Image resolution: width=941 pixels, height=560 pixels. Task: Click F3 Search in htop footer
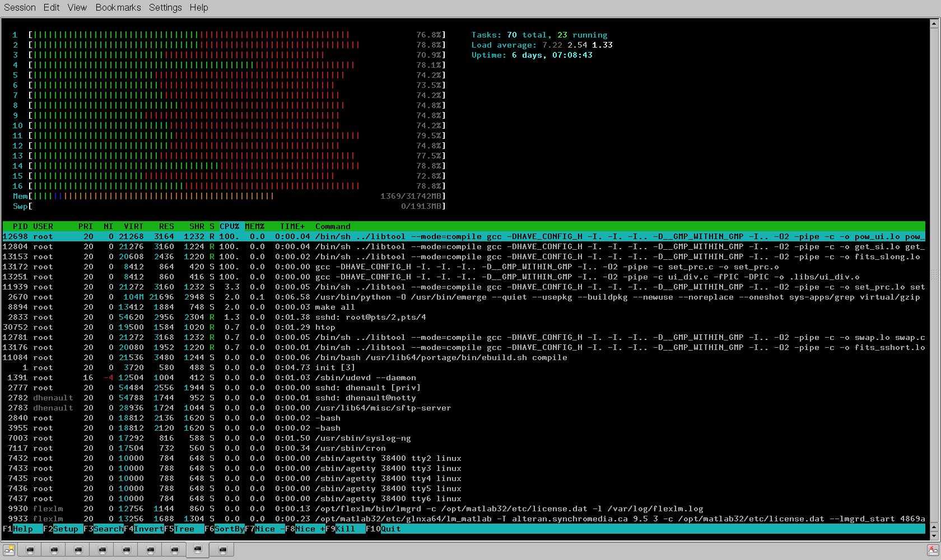(x=108, y=529)
